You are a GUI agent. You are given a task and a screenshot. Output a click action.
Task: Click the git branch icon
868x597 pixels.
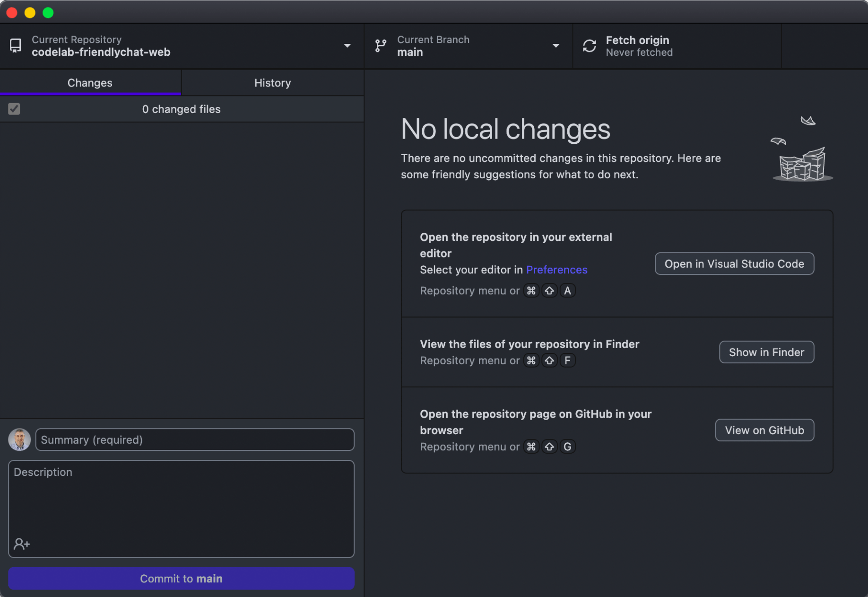coord(381,46)
